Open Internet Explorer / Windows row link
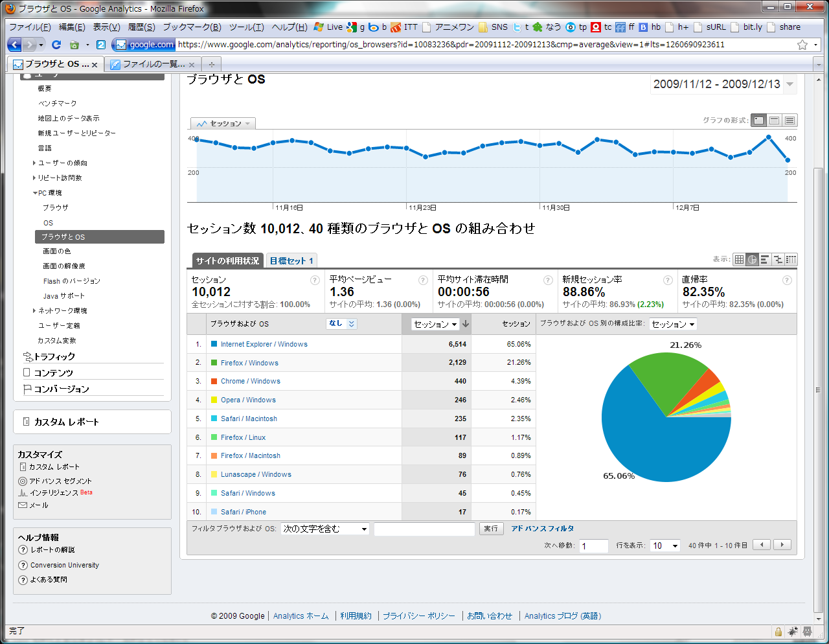 pyautogui.click(x=264, y=344)
